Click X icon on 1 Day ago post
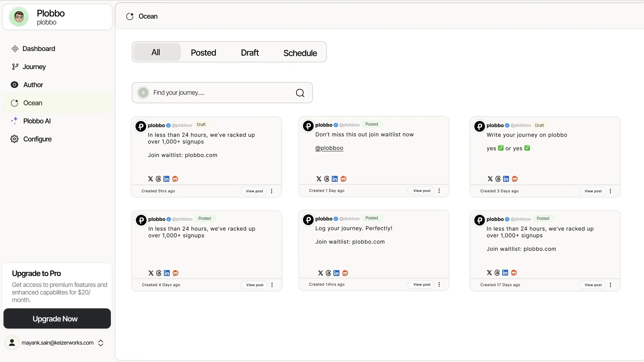Screen dimensions: 644x362 click(x=319, y=179)
